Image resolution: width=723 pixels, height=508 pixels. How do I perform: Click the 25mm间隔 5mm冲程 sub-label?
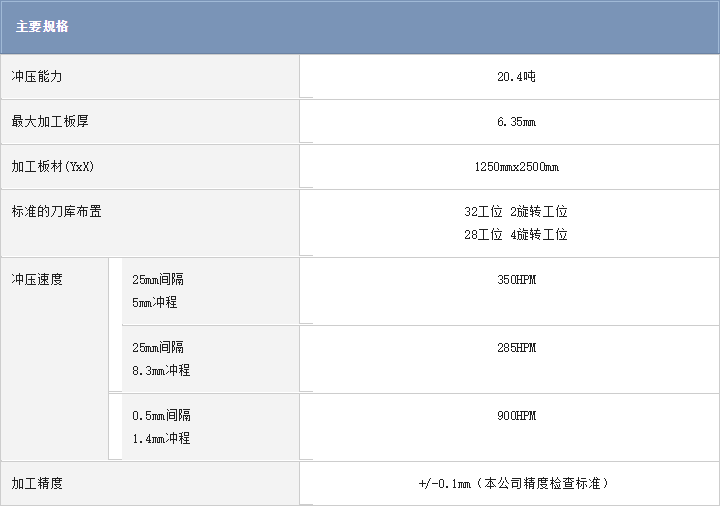pyautogui.click(x=158, y=291)
